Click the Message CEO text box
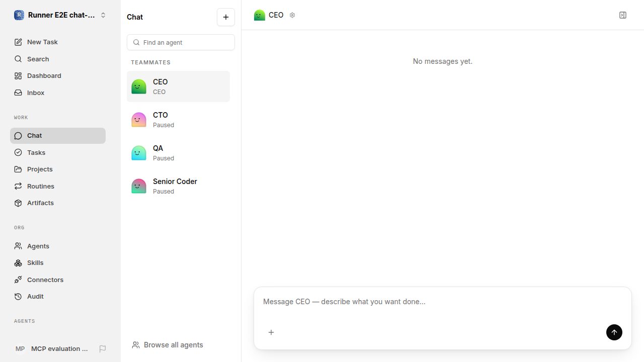Image resolution: width=644 pixels, height=362 pixels. (x=443, y=302)
